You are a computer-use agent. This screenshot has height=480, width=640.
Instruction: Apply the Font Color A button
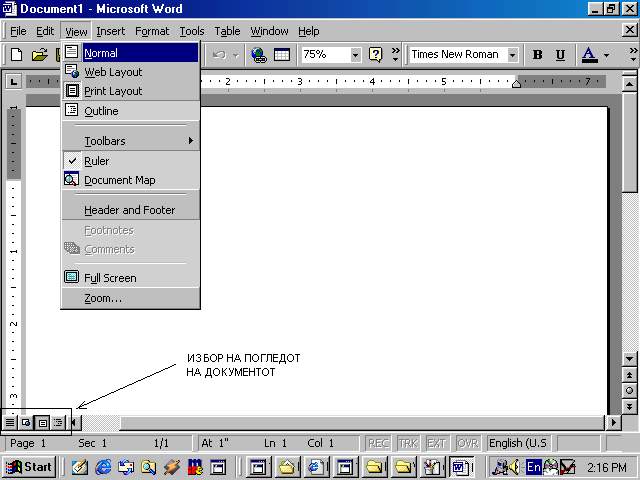[589, 54]
